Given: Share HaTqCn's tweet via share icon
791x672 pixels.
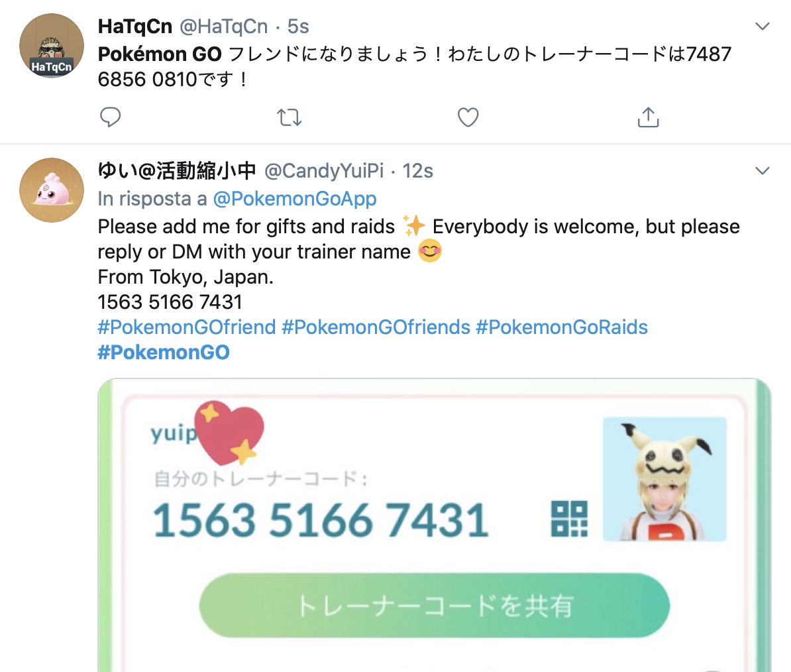Looking at the screenshot, I should click(649, 117).
